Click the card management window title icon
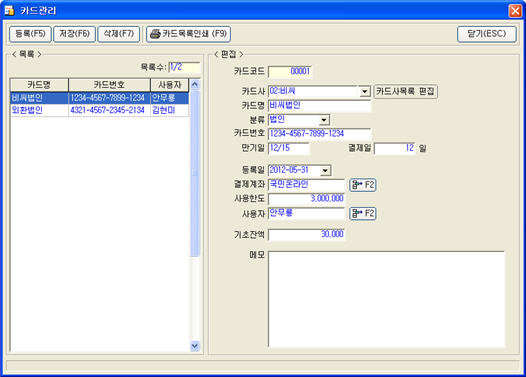The image size is (526, 377). [x=9, y=10]
